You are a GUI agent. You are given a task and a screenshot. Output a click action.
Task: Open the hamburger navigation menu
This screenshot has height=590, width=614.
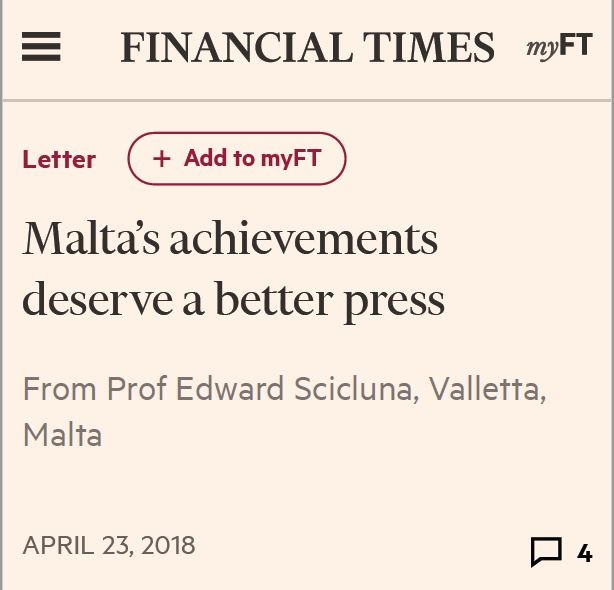[x=41, y=47]
